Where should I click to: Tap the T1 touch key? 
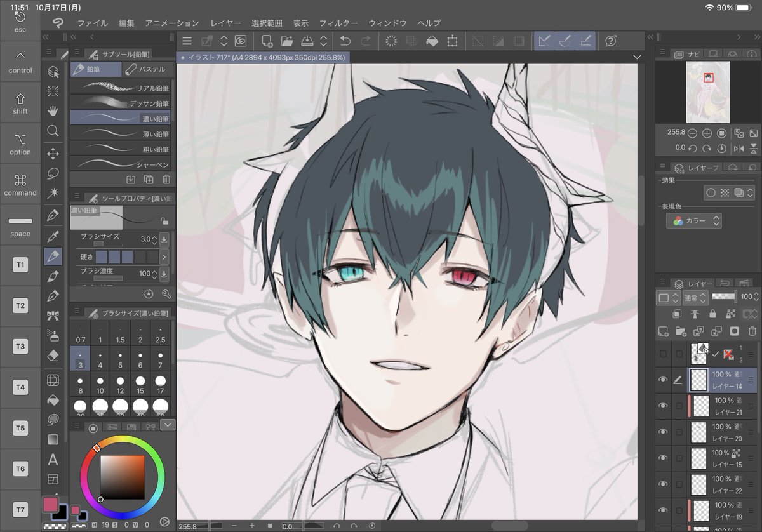point(20,265)
